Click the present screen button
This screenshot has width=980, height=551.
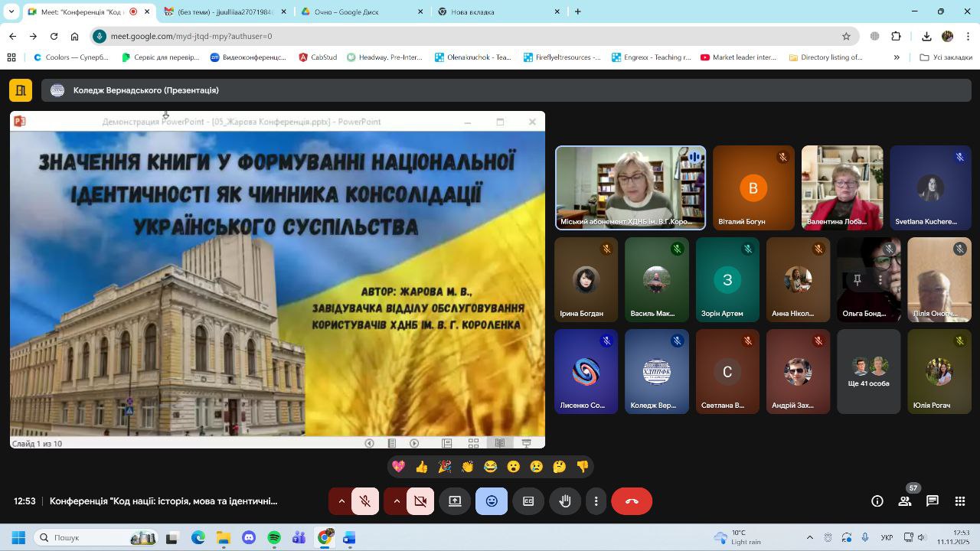(455, 501)
